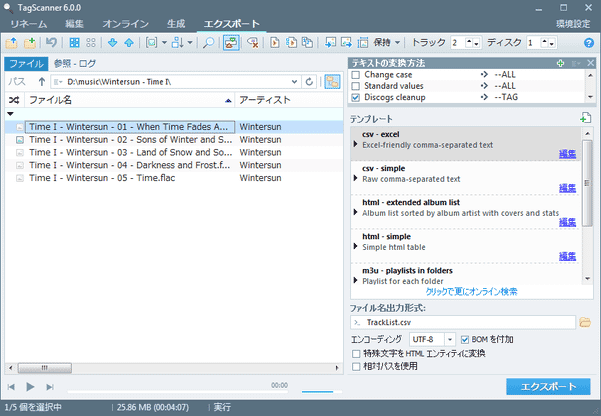Click the sort files icon
Screen dimensions: 601x416
(x=177, y=43)
